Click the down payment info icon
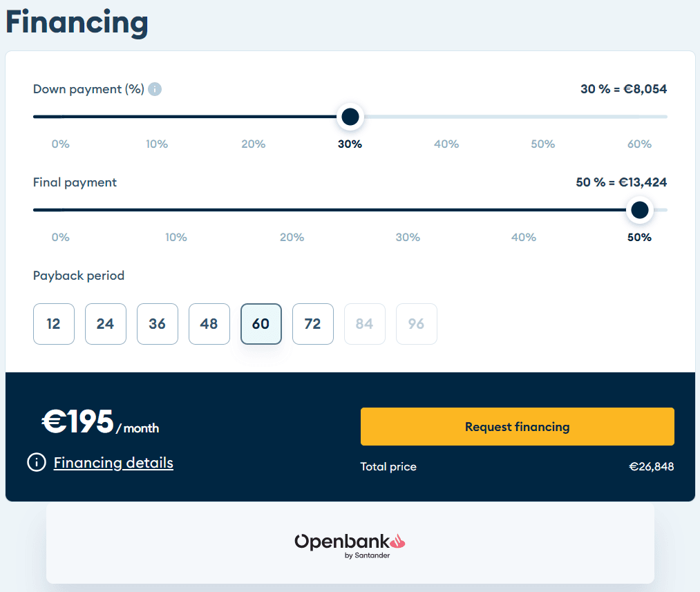Image resolution: width=700 pixels, height=592 pixels. (x=155, y=89)
